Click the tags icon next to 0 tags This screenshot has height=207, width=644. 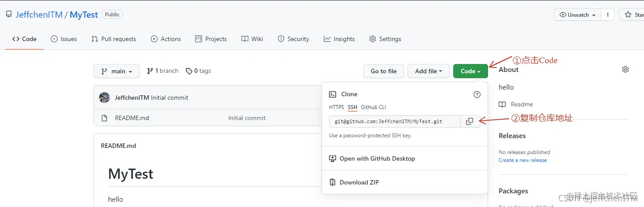(x=189, y=71)
